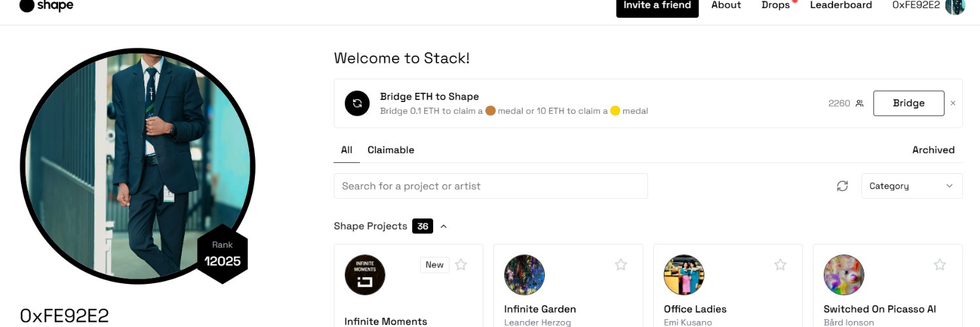
Task: Collapse the Shape Projects section chevron
Action: (444, 226)
